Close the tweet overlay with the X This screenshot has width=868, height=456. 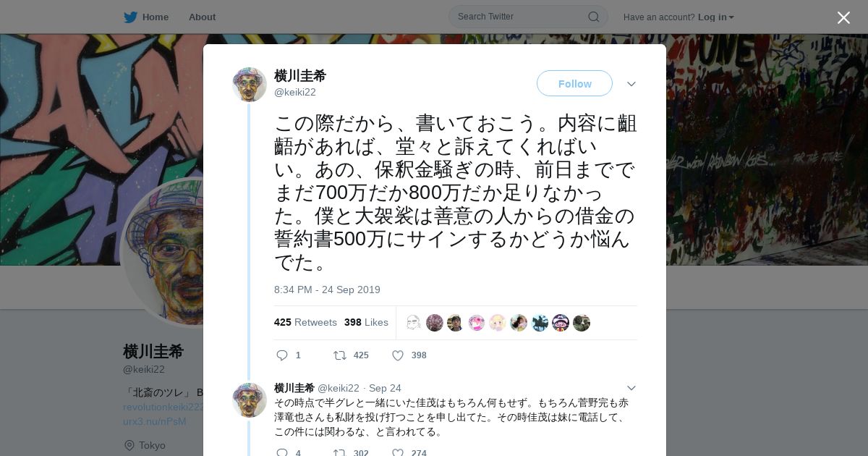(x=843, y=17)
